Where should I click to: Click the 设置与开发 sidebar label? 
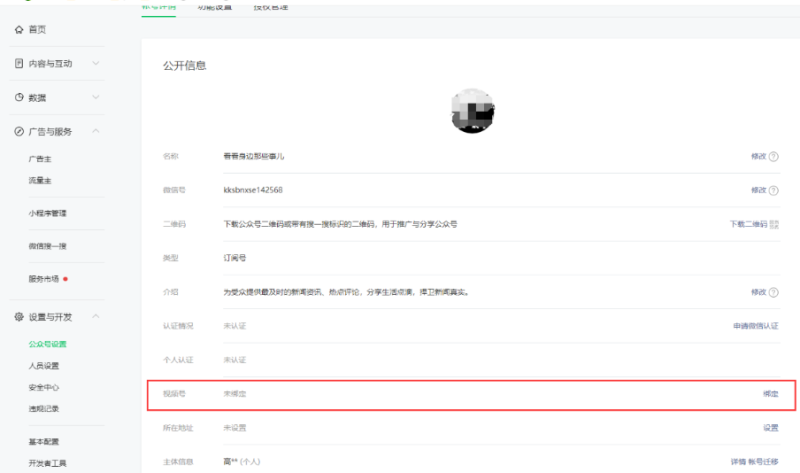51,317
